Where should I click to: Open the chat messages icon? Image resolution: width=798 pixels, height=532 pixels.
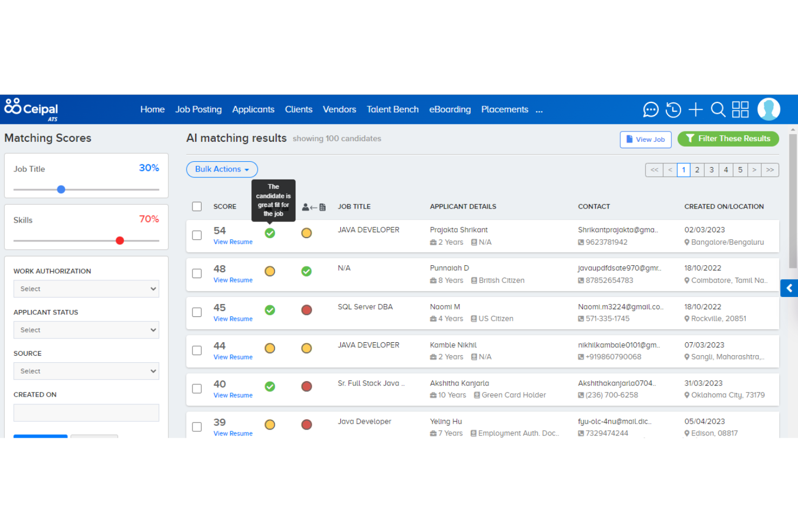651,110
